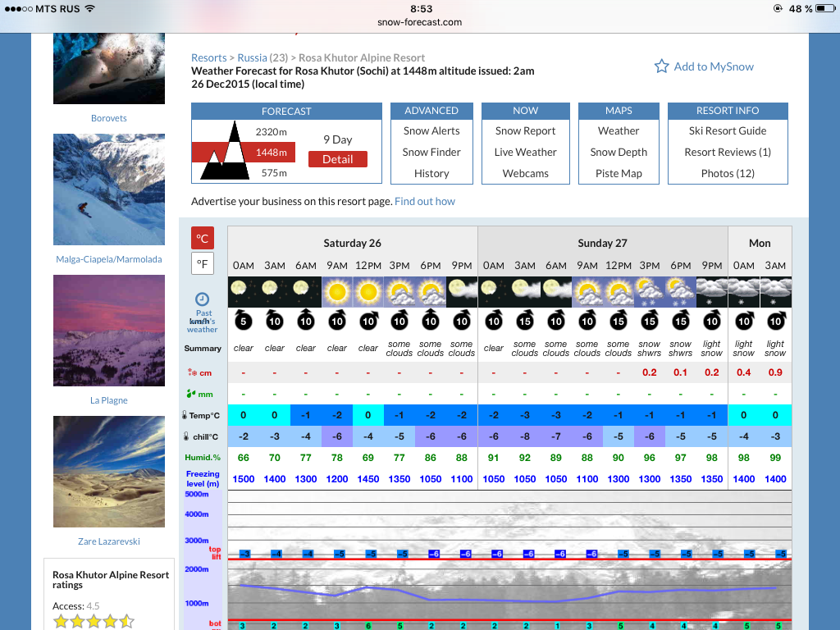The image size is (840, 630).
Task: Click the partly cloudy icon for Sunday 9AM
Action: point(587,292)
